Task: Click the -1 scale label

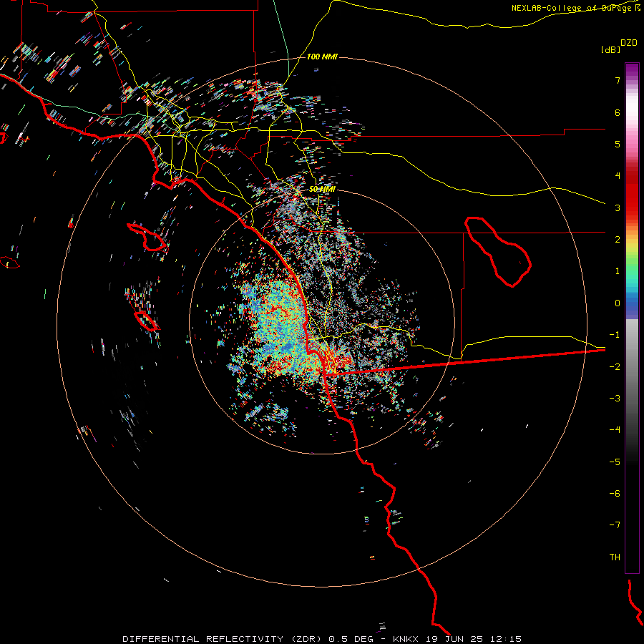Action: coord(615,335)
